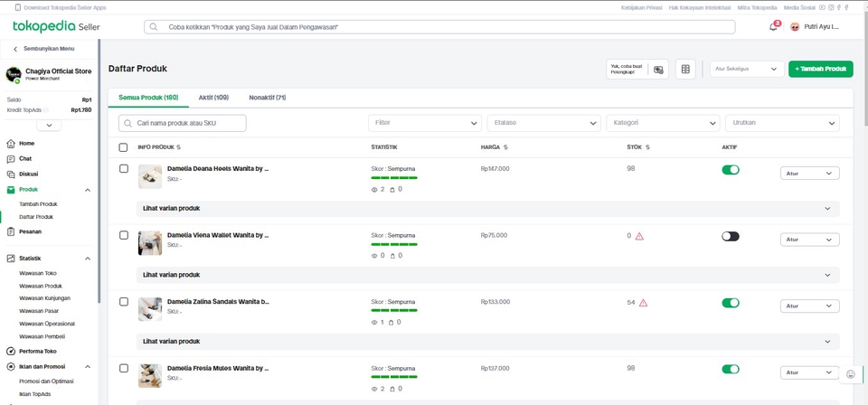Open the Etalase dropdown
The height and width of the screenshot is (405, 868).
coord(543,123)
